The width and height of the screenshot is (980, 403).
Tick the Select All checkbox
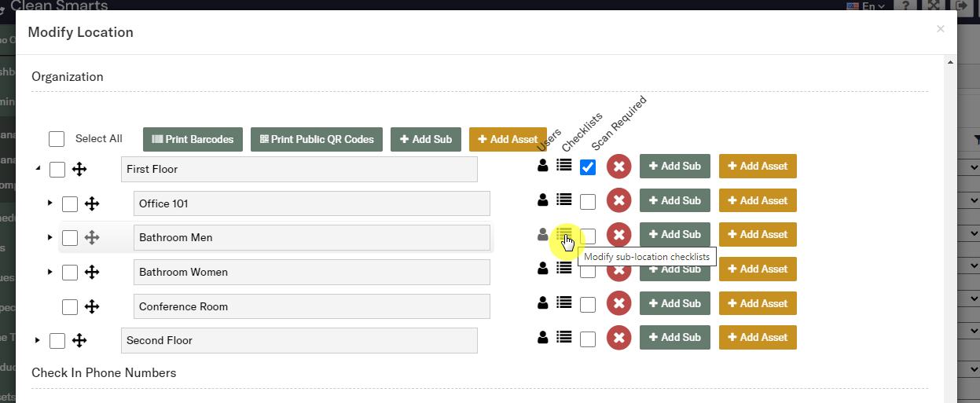coord(57,139)
